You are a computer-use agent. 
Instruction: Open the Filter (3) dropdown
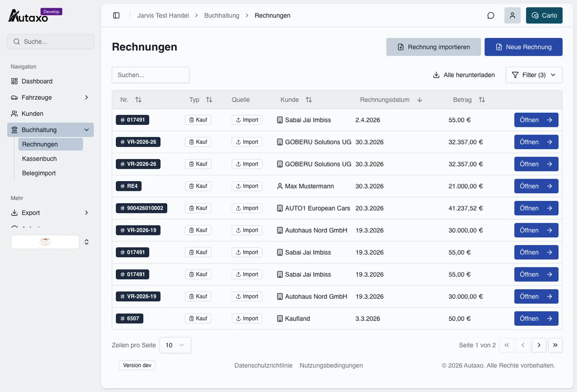pos(534,75)
